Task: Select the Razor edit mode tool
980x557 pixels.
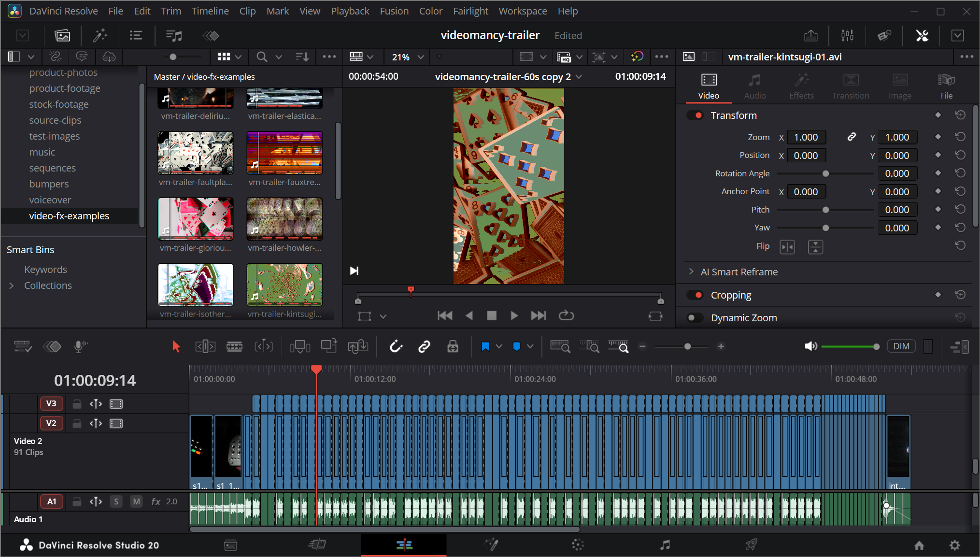Action: pyautogui.click(x=235, y=346)
